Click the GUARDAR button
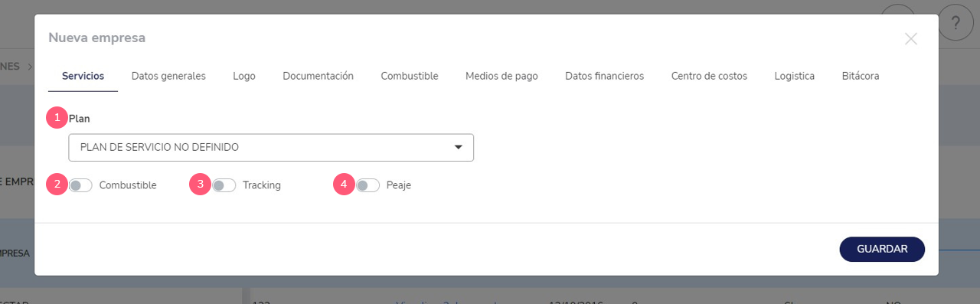980x304 pixels. [x=882, y=249]
